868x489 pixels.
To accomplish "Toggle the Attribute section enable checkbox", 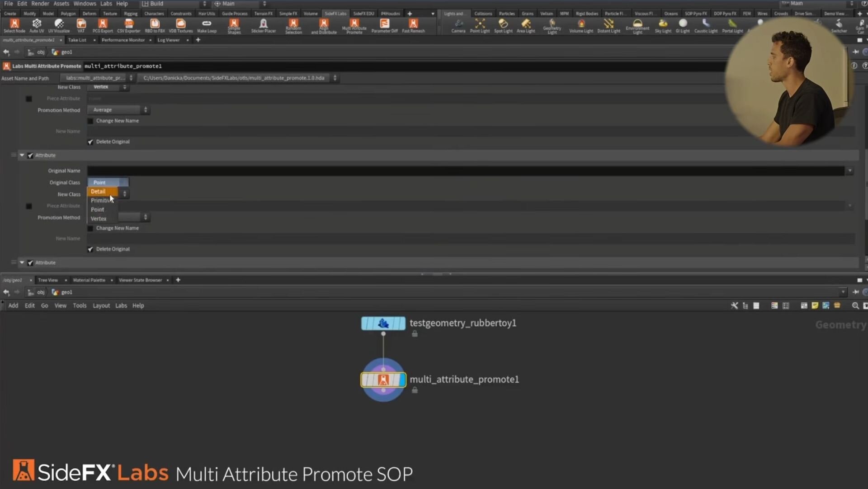I will coord(30,155).
